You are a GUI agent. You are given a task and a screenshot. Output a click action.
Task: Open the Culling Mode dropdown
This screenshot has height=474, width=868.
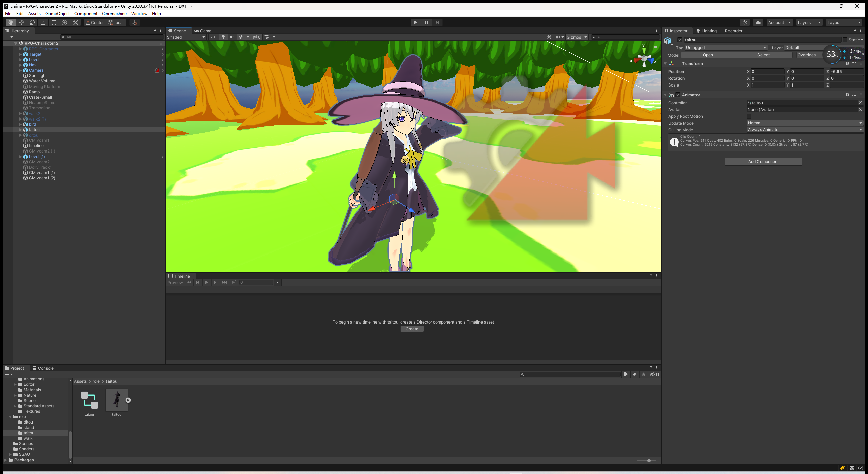pos(804,130)
